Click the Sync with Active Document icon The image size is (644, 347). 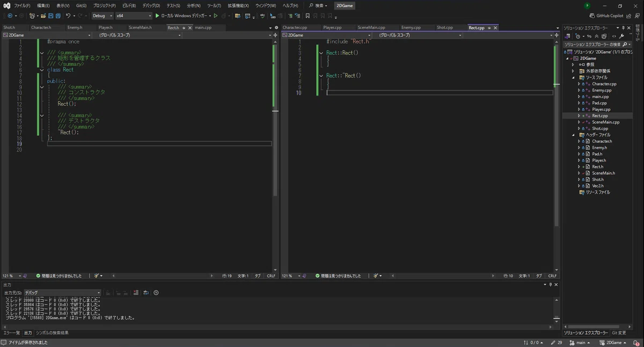tap(589, 36)
